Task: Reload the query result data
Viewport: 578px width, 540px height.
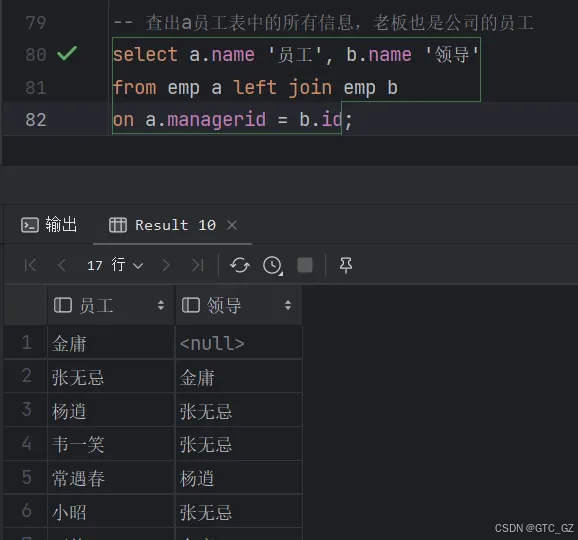Action: point(240,265)
